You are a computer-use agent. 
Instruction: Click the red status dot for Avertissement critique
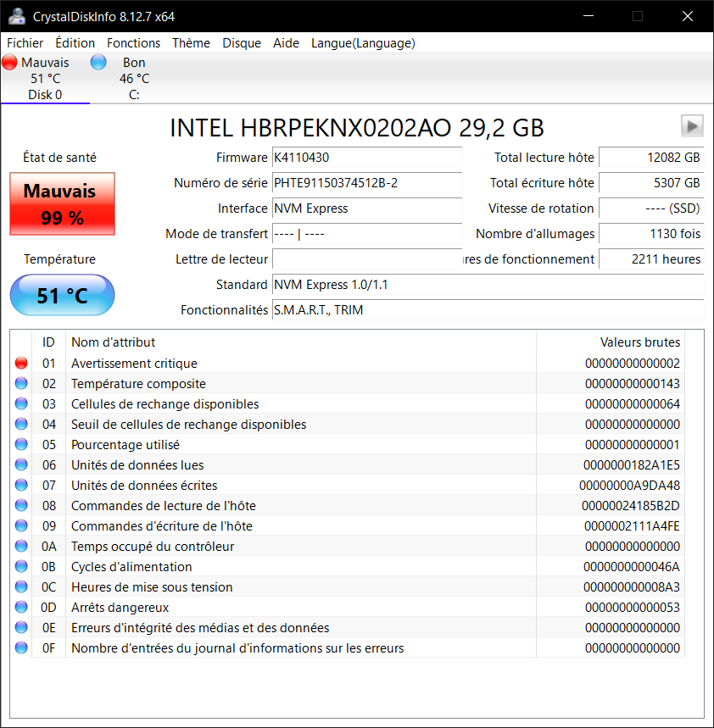coord(21,364)
